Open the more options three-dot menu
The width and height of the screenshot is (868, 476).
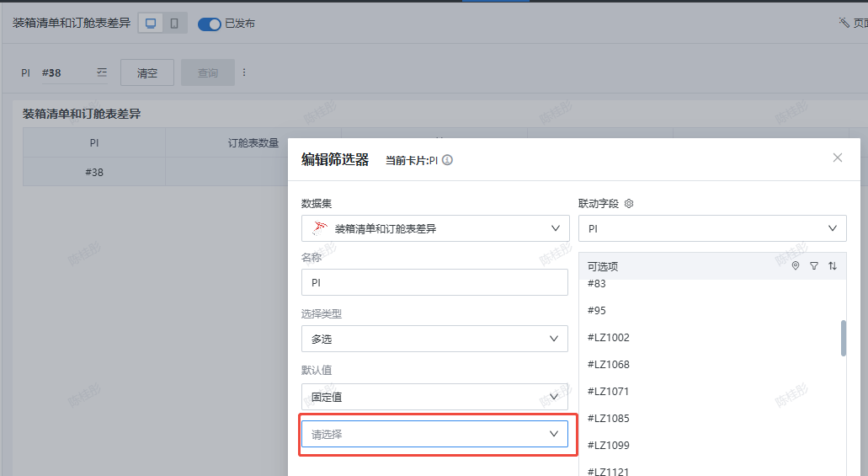pyautogui.click(x=244, y=72)
